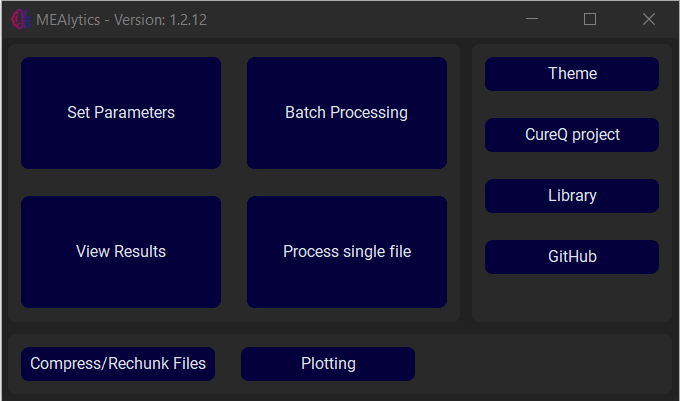Launch Compress/Rechunk Files tool
680x401 pixels.
click(118, 364)
